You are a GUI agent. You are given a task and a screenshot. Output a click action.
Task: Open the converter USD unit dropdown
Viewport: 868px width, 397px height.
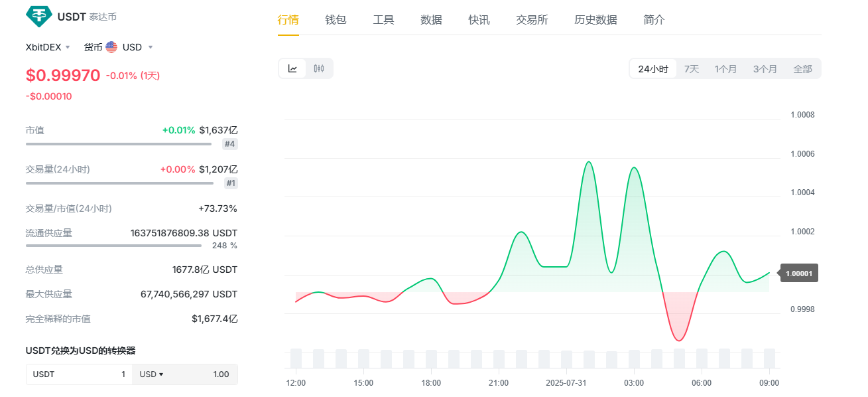[x=151, y=374]
